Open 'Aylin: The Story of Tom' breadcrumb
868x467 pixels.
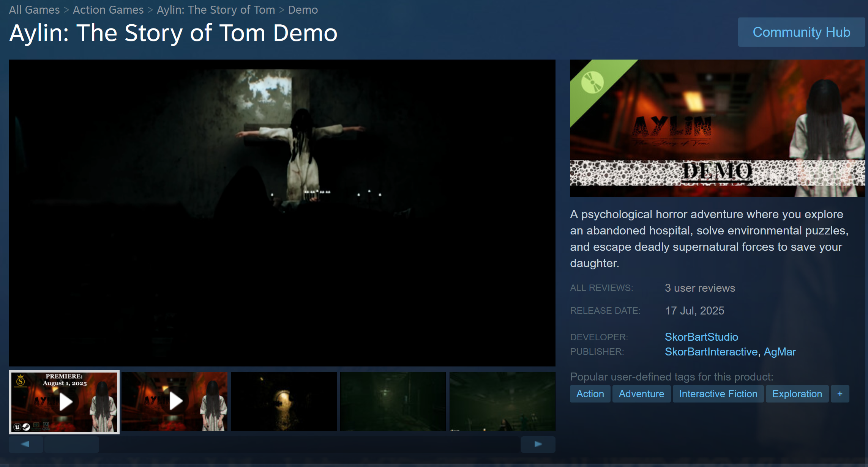click(x=216, y=9)
